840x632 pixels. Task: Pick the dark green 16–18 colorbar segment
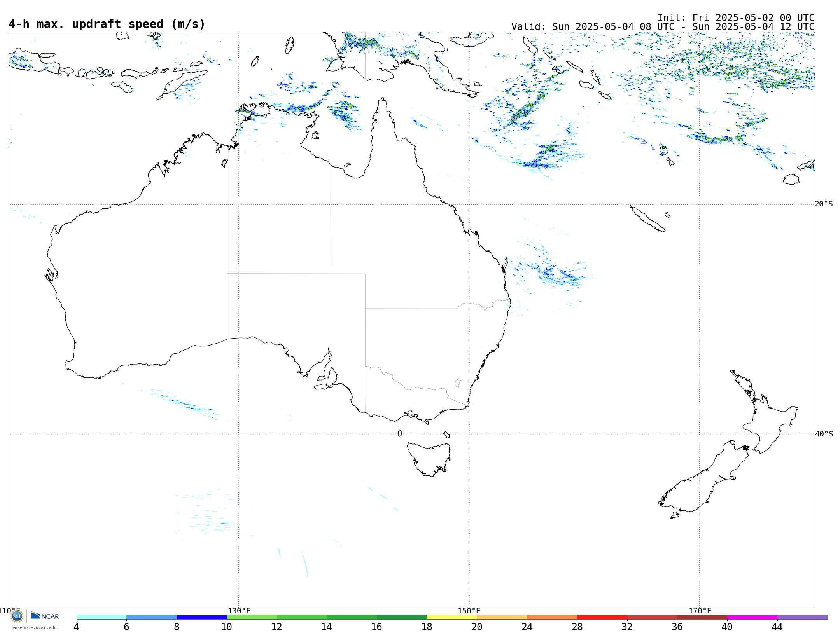402,617
